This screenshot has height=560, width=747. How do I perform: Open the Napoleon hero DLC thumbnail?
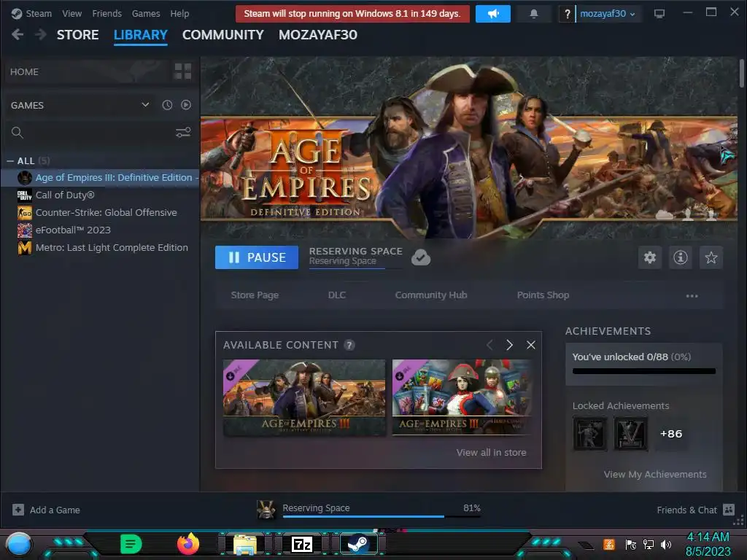(x=461, y=397)
